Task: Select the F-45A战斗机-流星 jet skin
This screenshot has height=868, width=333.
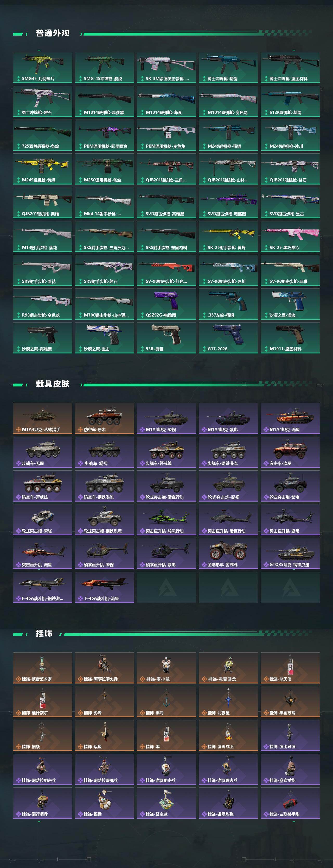Action: [105, 587]
